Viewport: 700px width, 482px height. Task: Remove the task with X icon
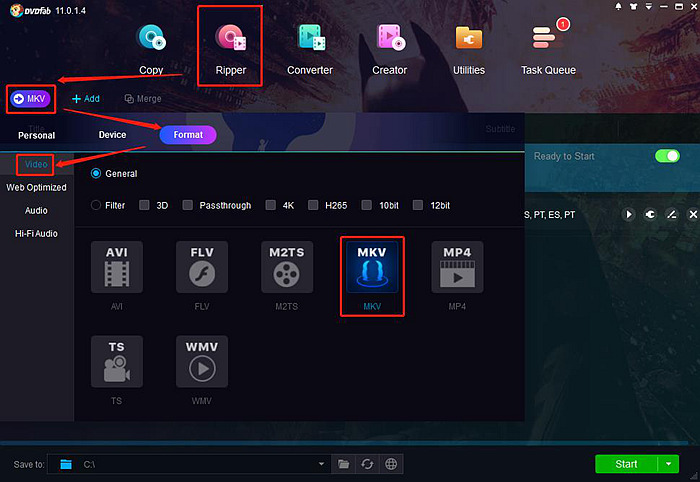(x=693, y=215)
